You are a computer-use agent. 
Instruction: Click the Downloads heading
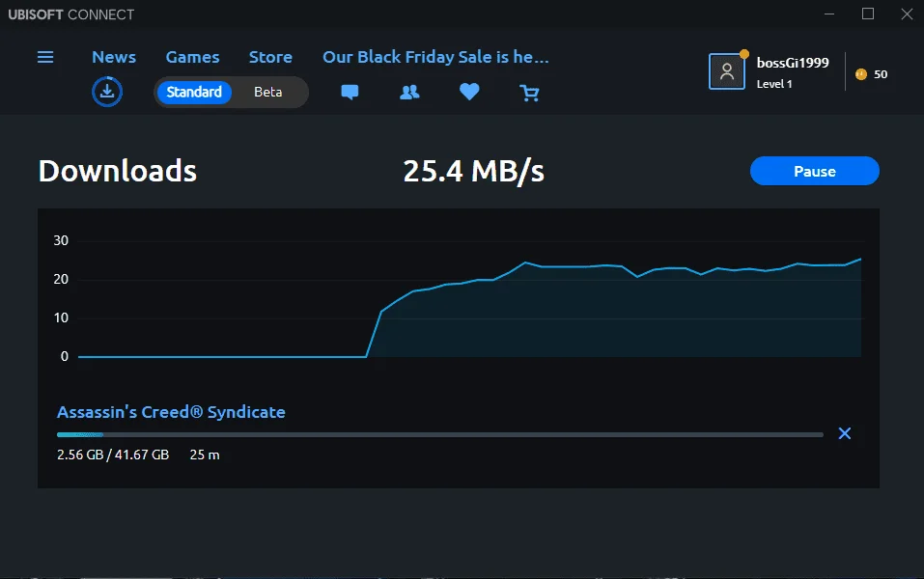point(117,171)
